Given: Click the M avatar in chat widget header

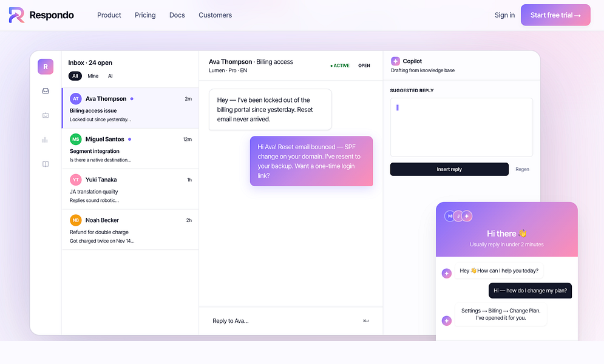Looking at the screenshot, I should 450,216.
